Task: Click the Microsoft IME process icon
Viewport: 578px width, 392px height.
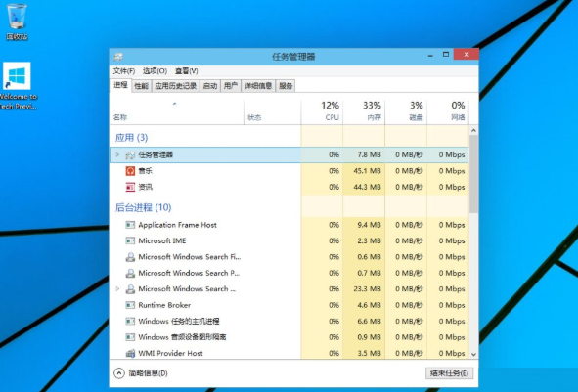Action: (x=130, y=240)
